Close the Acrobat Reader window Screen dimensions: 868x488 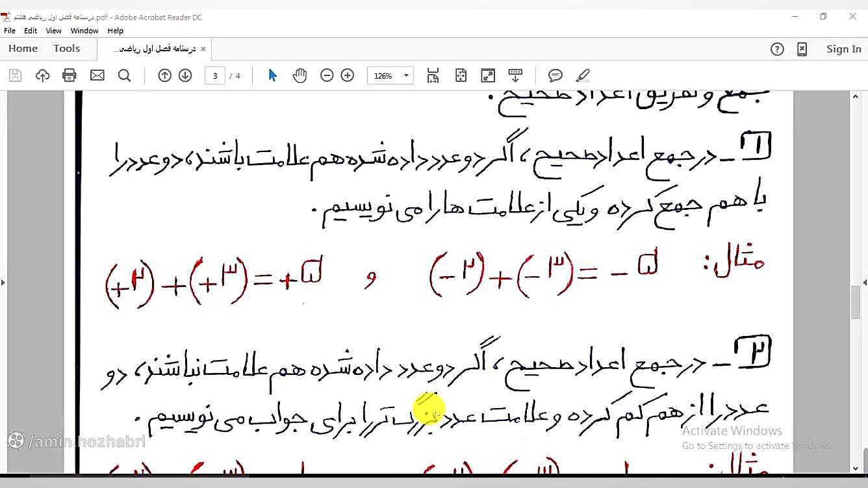(x=852, y=16)
